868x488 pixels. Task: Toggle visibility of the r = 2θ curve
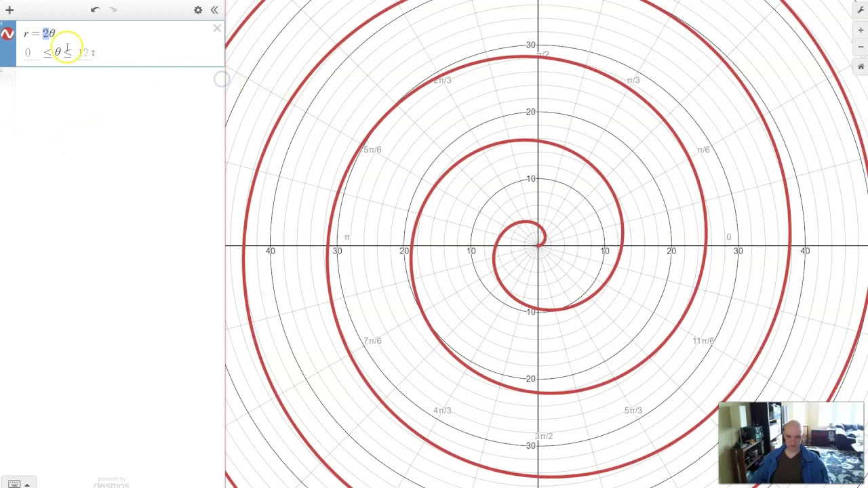tap(7, 34)
